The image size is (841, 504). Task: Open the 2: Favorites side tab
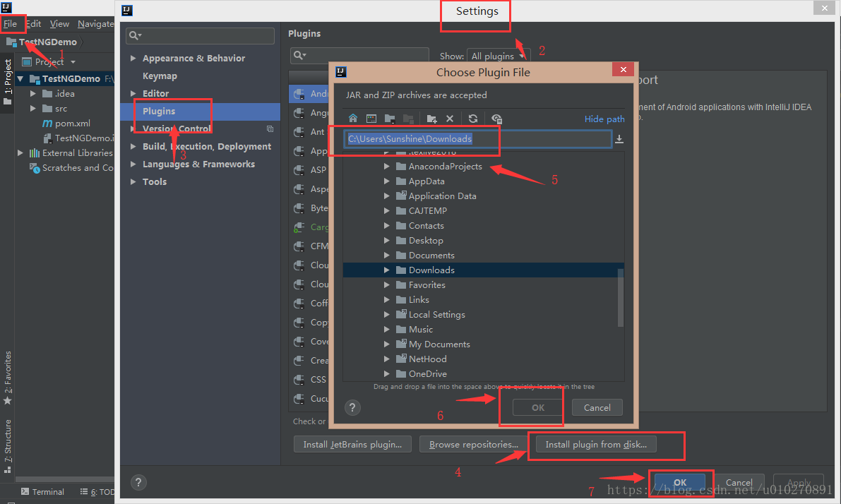8,378
